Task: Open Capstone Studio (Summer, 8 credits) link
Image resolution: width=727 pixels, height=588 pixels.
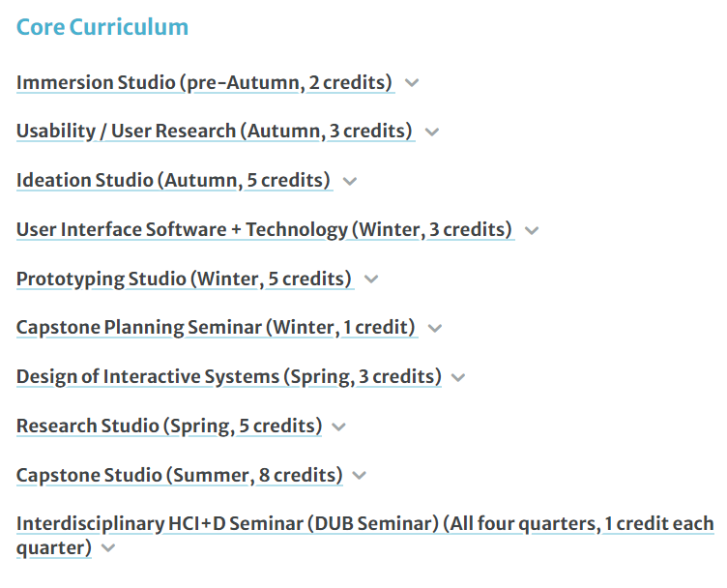Action: [x=179, y=475]
